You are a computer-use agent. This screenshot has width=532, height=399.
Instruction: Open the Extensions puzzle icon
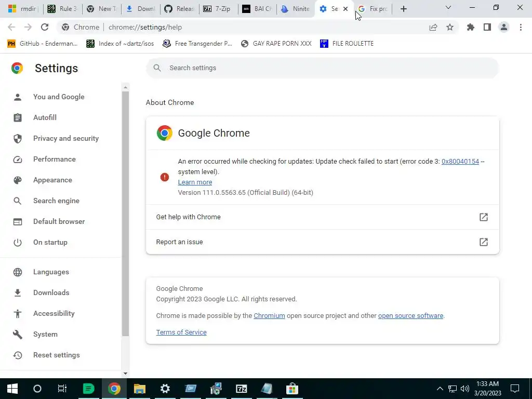pyautogui.click(x=471, y=27)
